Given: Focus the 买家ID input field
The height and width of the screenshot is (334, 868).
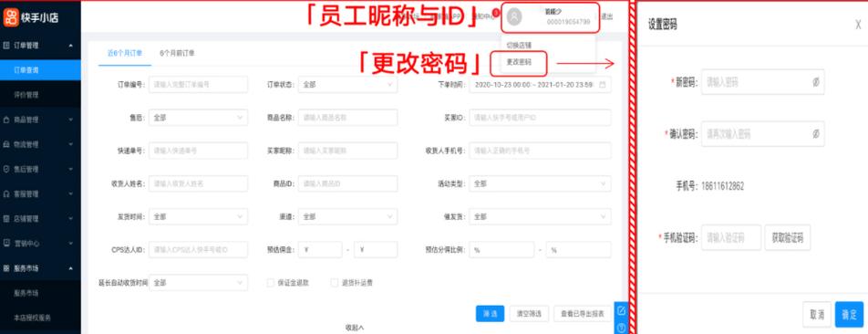Looking at the screenshot, I should [x=540, y=118].
